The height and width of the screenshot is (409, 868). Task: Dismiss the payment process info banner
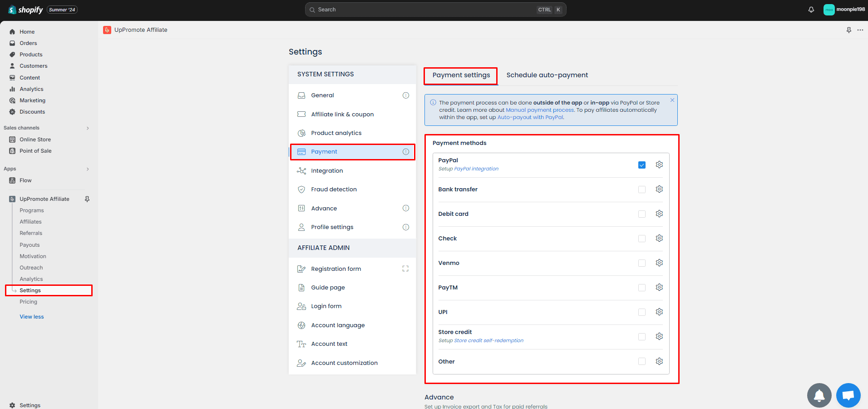(x=672, y=100)
